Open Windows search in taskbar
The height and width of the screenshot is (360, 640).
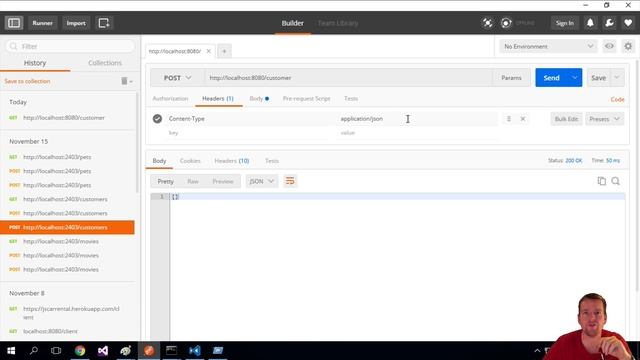[x=34, y=351]
